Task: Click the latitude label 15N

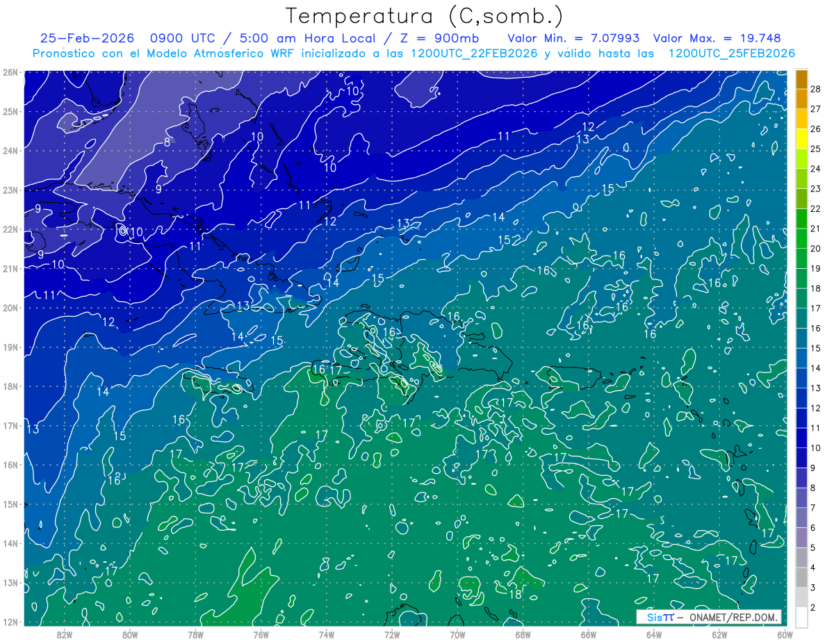Action: tap(10, 504)
